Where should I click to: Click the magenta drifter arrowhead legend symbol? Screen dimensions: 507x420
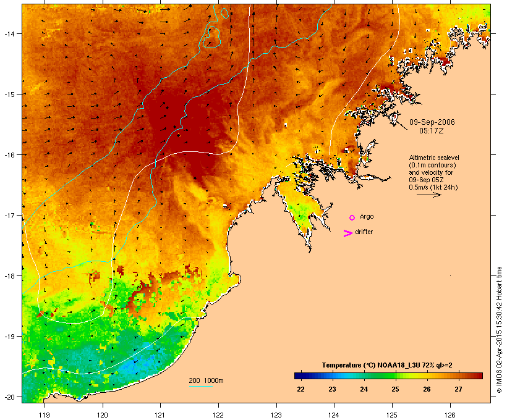(x=347, y=233)
